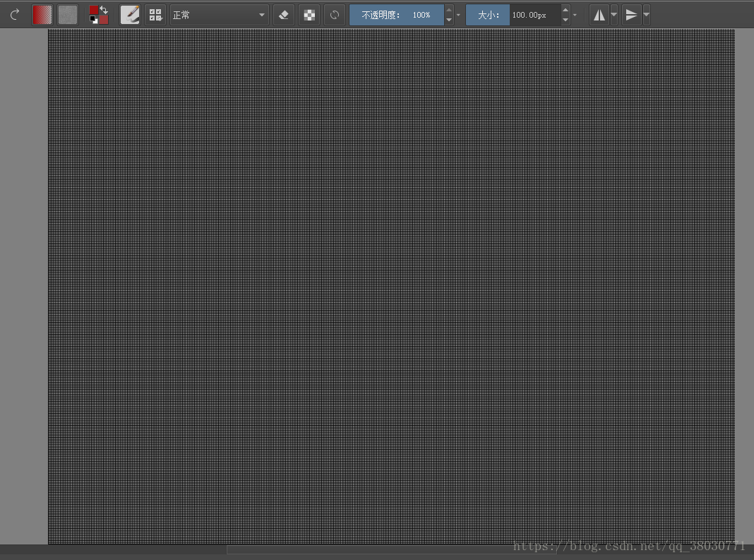Toggle preserve alpha checkerboard button

(x=309, y=15)
